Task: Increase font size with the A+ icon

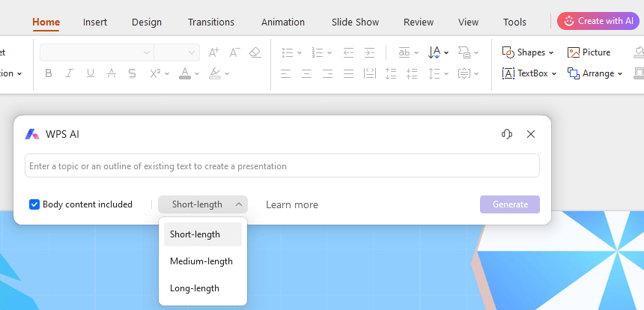Action: [214, 52]
